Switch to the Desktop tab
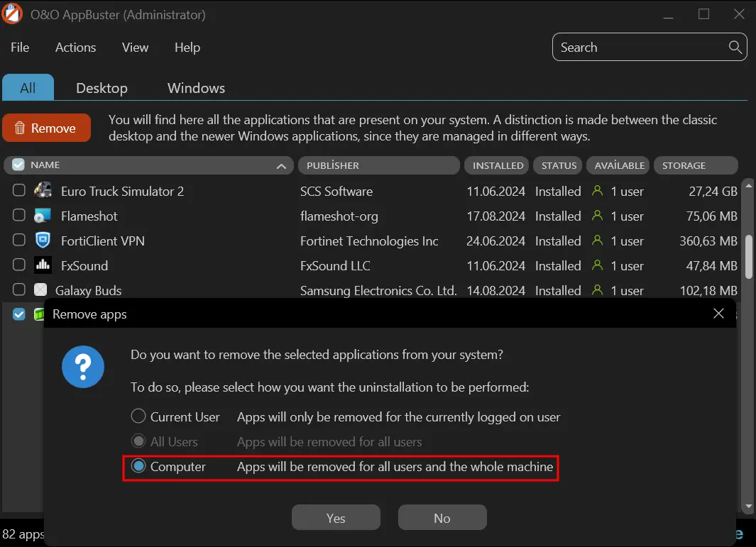This screenshot has height=547, width=756. tap(102, 88)
